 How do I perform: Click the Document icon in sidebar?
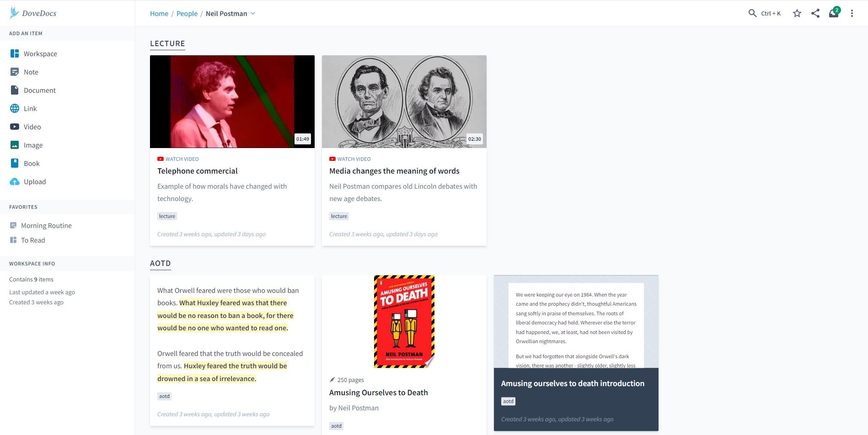point(15,90)
